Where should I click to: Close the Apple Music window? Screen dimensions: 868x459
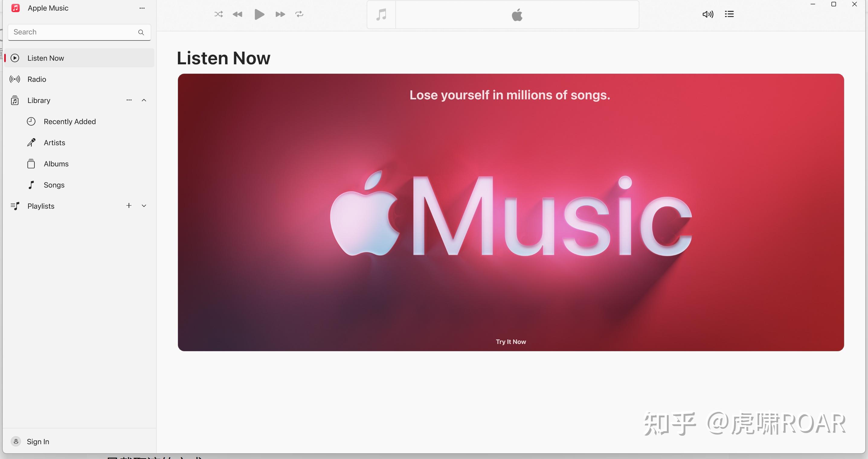pos(854,4)
